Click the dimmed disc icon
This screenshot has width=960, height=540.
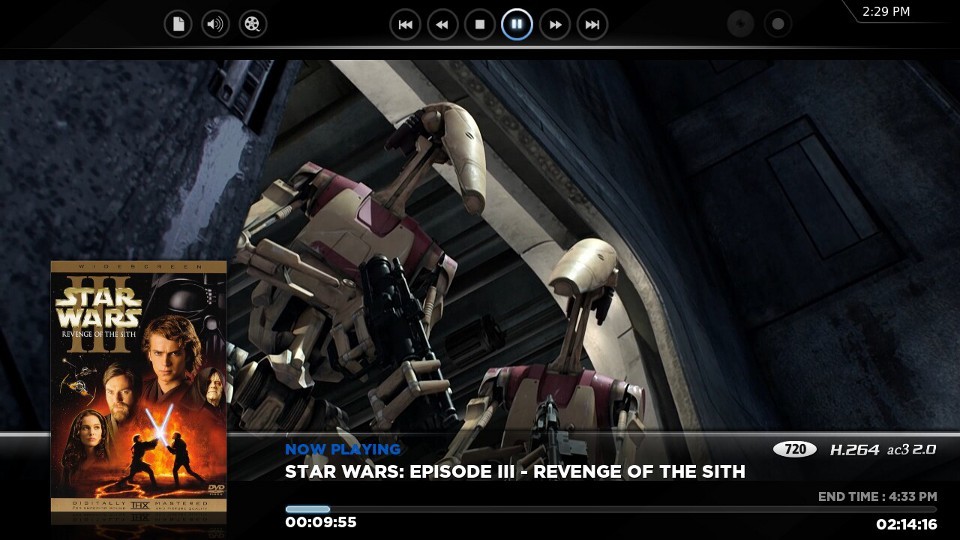(741, 24)
